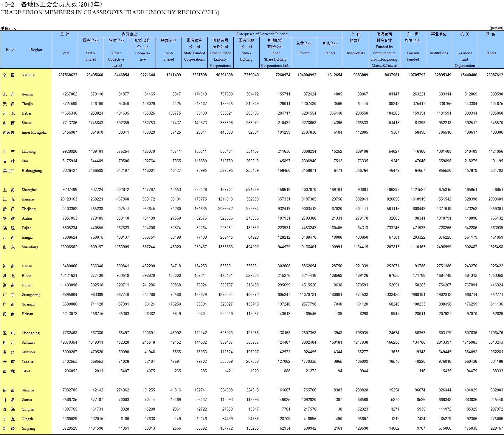Viewport: 504px width, 435px height.
Task: Select Sichuan others value 6013243
Action: pos(496,343)
